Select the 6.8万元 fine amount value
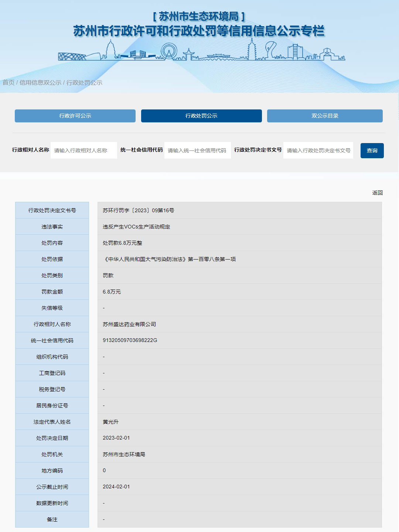Screen dimensions: 399x532 point(112,292)
